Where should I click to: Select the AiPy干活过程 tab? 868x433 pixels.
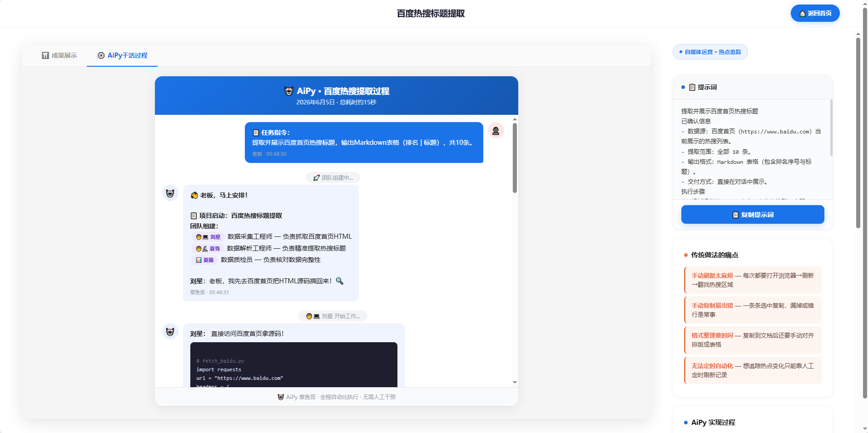pos(122,55)
